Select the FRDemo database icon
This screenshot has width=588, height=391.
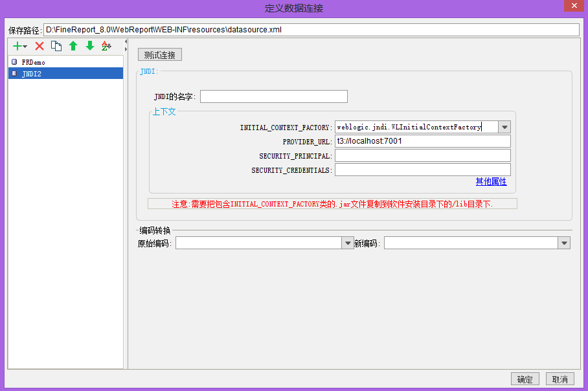tap(14, 62)
